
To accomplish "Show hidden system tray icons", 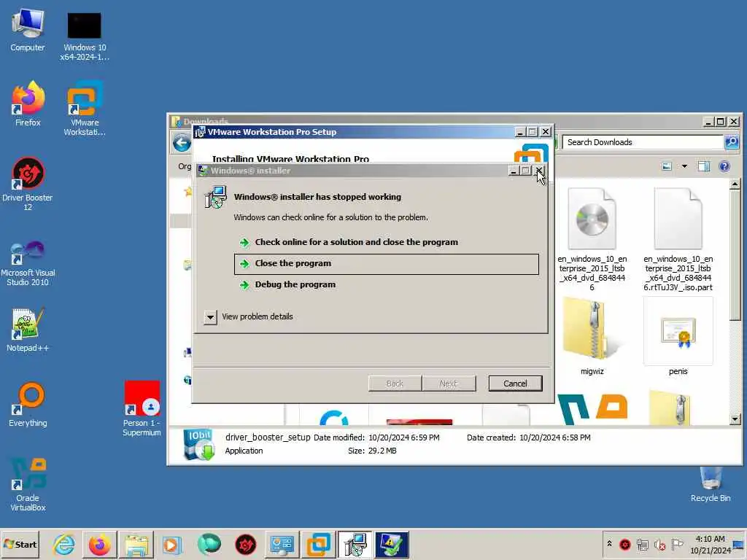I will coord(609,543).
